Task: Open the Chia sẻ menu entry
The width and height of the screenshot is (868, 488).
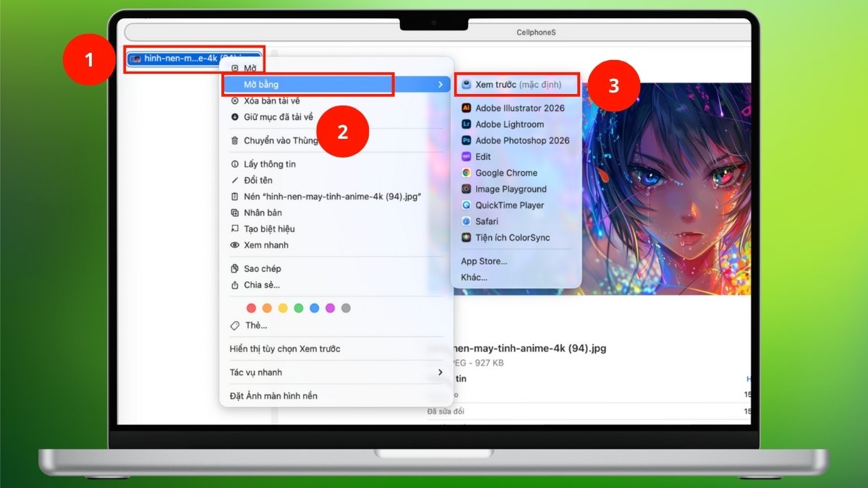Action: pyautogui.click(x=264, y=284)
